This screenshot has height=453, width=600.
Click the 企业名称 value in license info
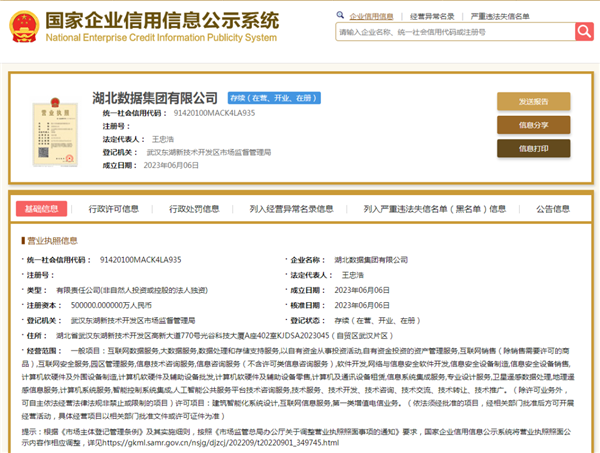[371, 260]
